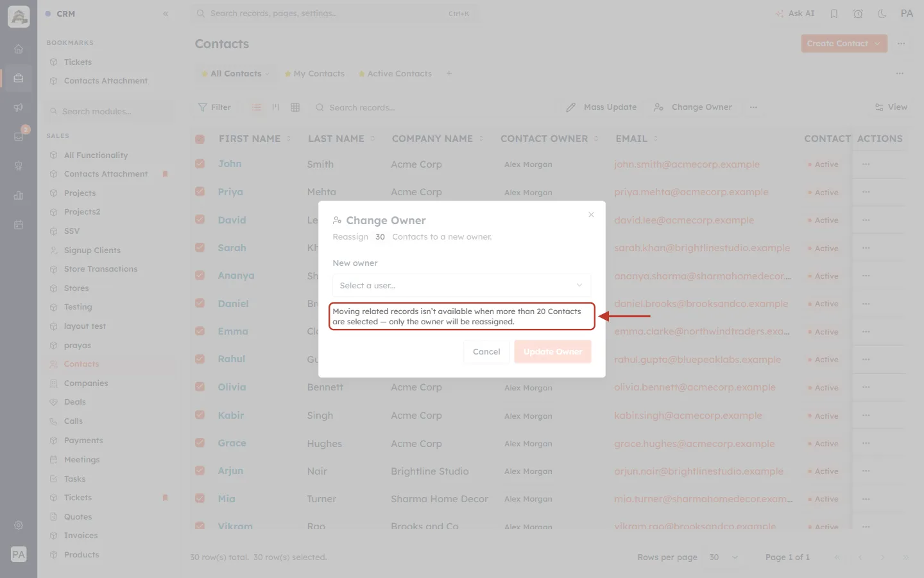Click Mass Update toolbar button
The height and width of the screenshot is (578, 924).
[601, 107]
